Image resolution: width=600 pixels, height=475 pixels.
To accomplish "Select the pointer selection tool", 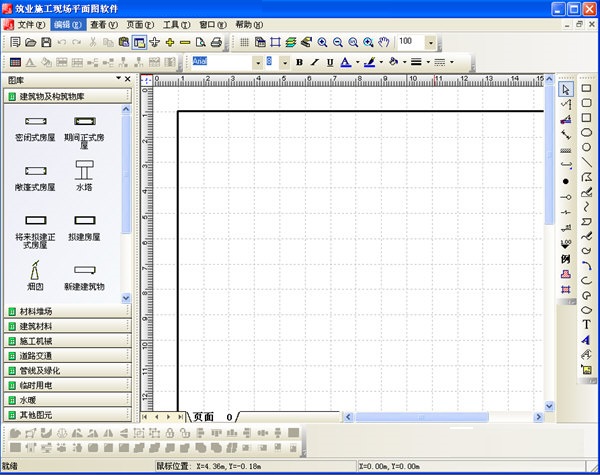I will coord(566,90).
